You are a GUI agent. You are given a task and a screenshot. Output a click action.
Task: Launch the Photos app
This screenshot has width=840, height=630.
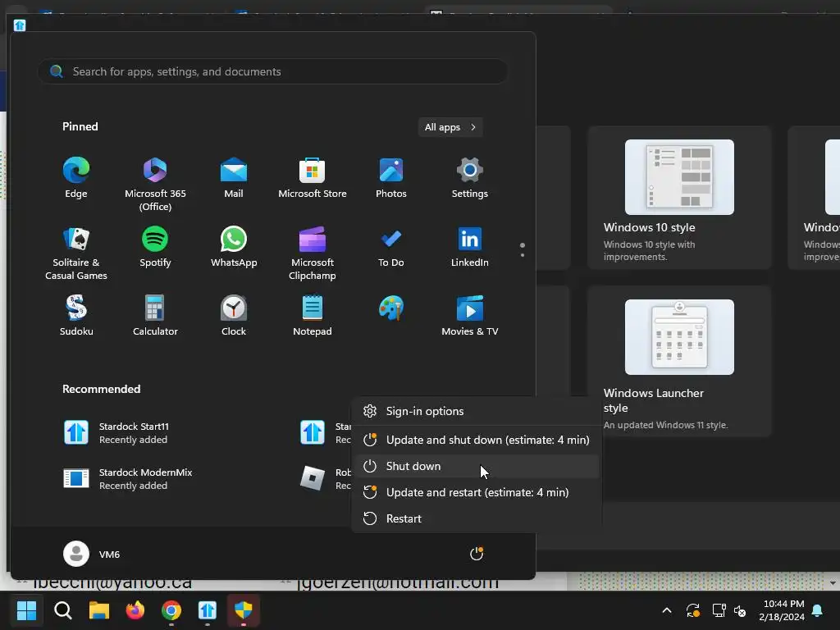pos(391,178)
